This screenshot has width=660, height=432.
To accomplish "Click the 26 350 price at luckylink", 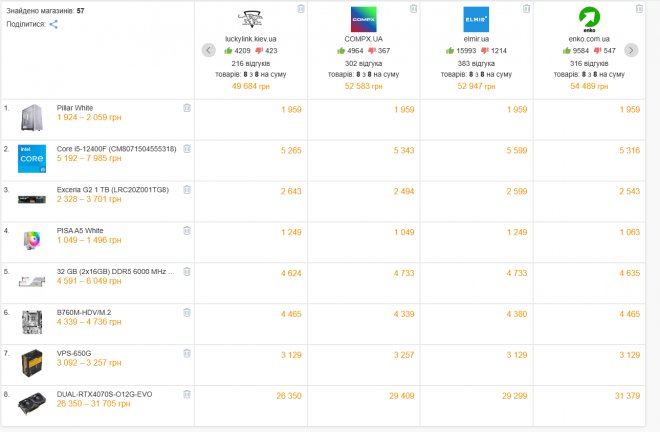I will tap(288, 394).
